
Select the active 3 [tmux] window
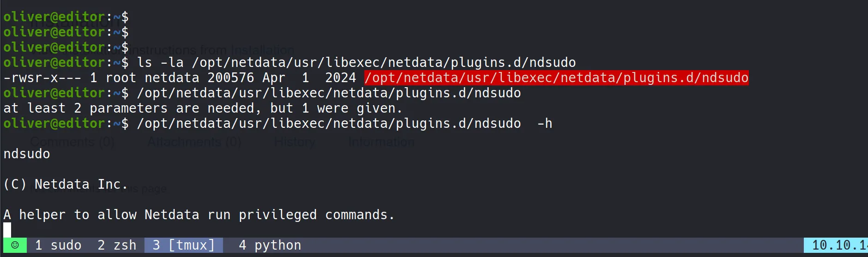coord(184,245)
